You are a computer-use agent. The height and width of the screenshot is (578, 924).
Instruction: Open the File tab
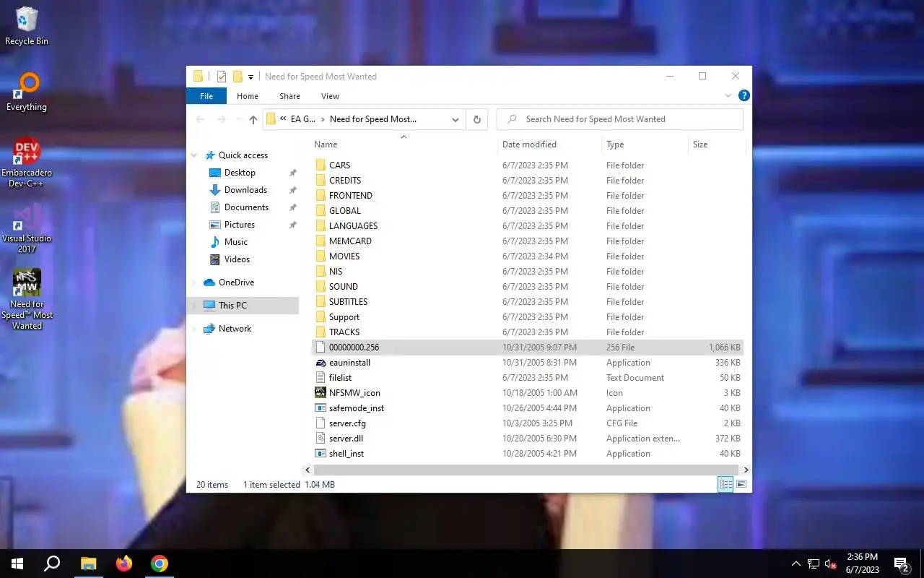pyautogui.click(x=206, y=96)
